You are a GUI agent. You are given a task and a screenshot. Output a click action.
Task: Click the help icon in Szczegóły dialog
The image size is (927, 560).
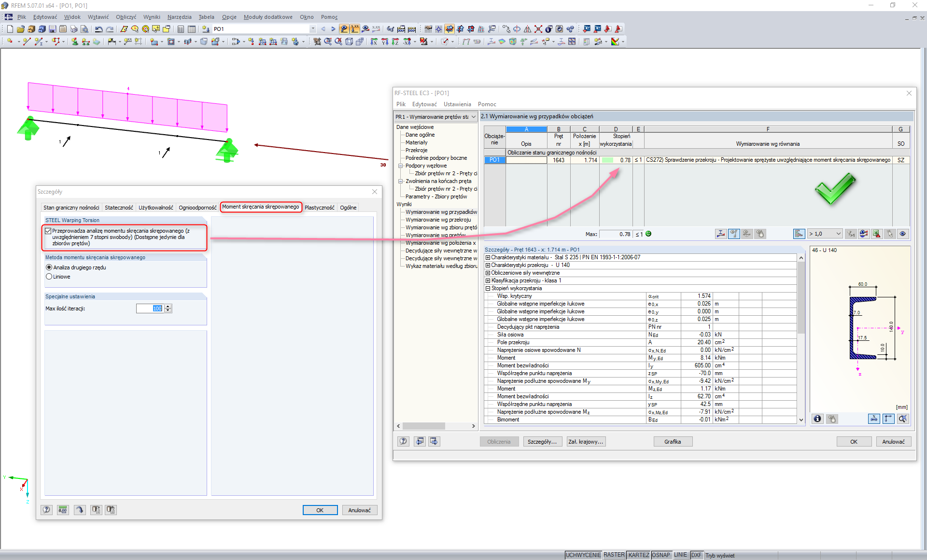tap(46, 510)
